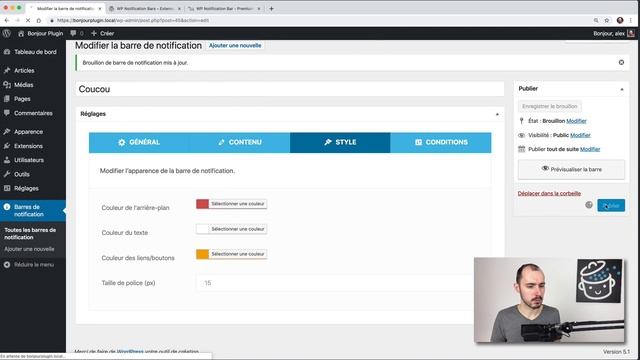Open the Commentaires section
This screenshot has width=640, height=360.
tap(33, 113)
